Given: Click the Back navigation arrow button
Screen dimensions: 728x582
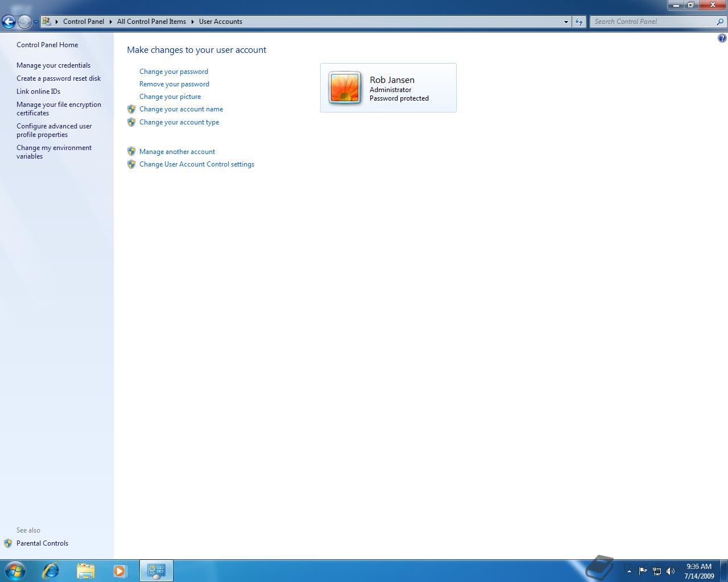Looking at the screenshot, I should click(9, 22).
